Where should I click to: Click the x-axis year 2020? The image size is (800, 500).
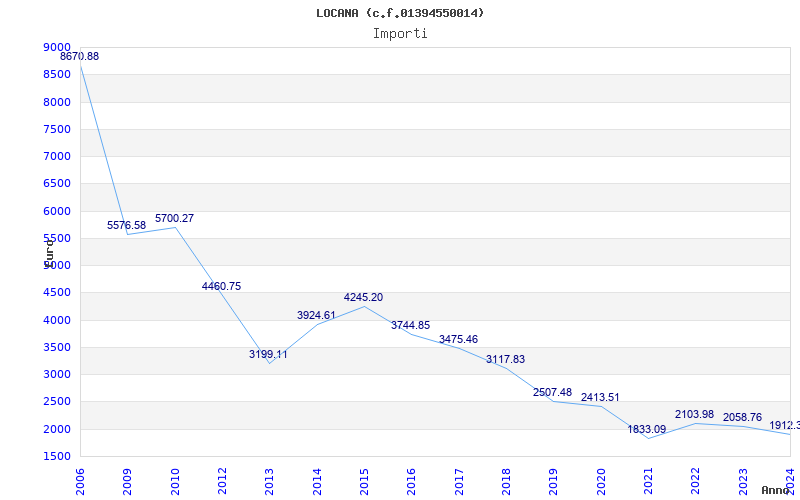click(x=601, y=482)
